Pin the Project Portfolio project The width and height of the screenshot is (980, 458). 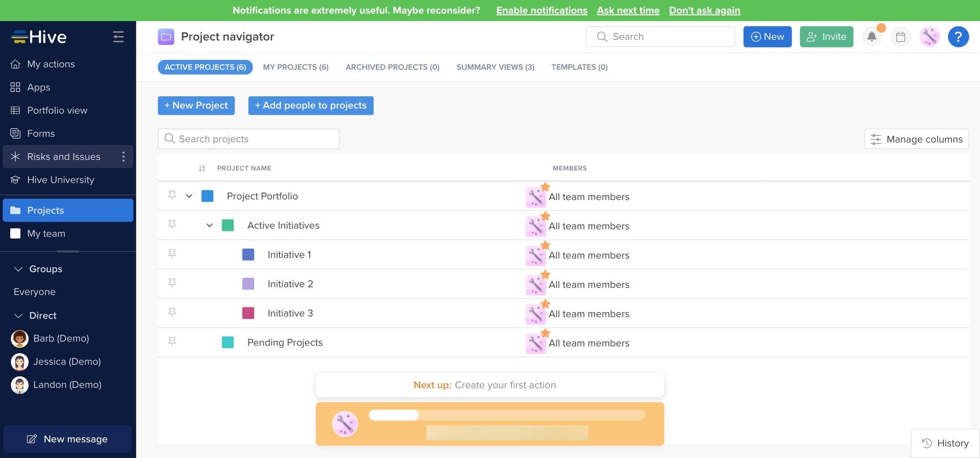(x=172, y=196)
